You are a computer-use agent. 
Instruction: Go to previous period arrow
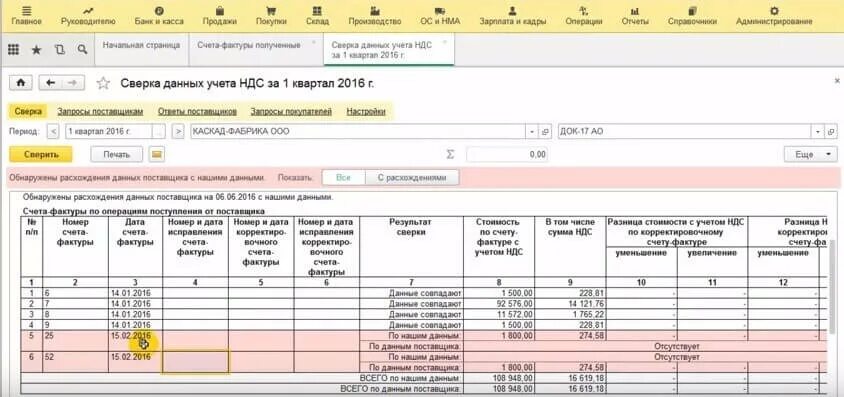(x=53, y=131)
